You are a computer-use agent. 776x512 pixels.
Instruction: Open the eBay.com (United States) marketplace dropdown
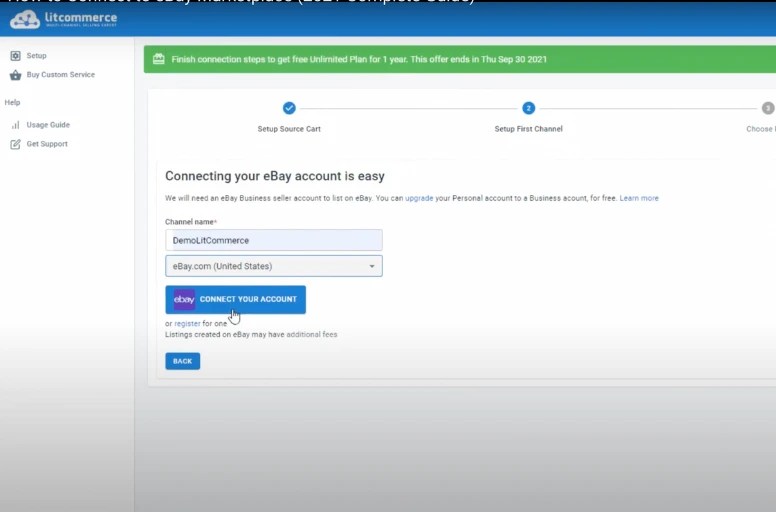[274, 266]
